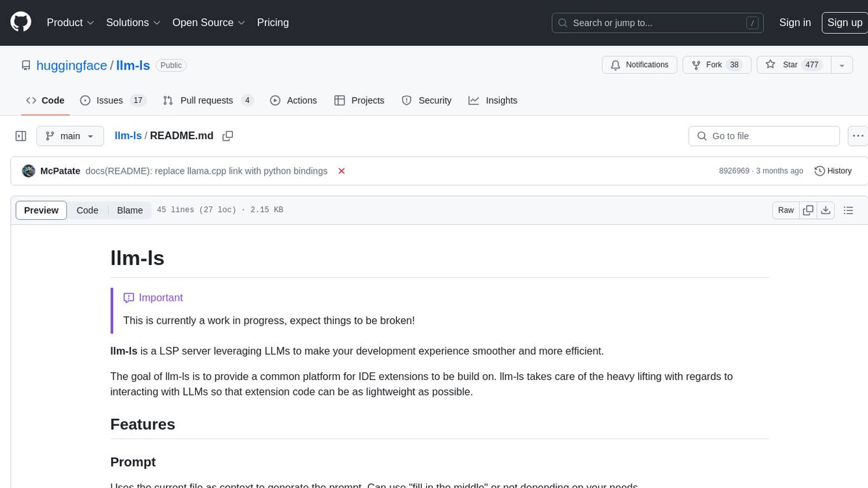Image resolution: width=868 pixels, height=488 pixels.
Task: Click the Pull requests count badge 4
Action: [x=247, y=100]
